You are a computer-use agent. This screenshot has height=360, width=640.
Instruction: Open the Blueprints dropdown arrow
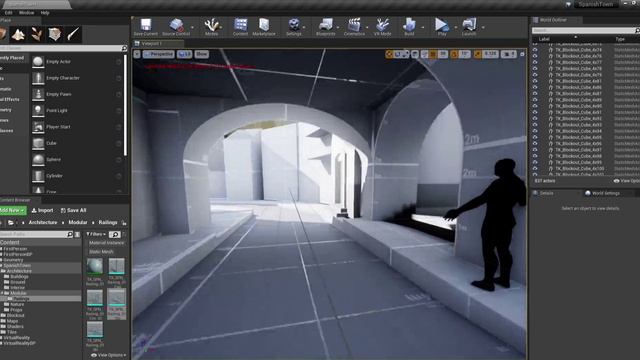(338, 27)
